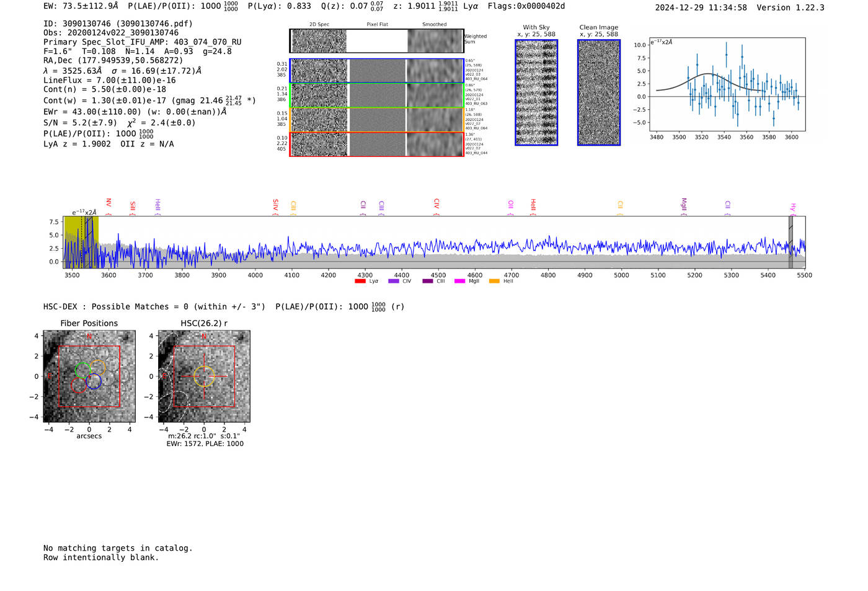
Task: Click the gray hatched band near 5460
Action: pos(790,242)
